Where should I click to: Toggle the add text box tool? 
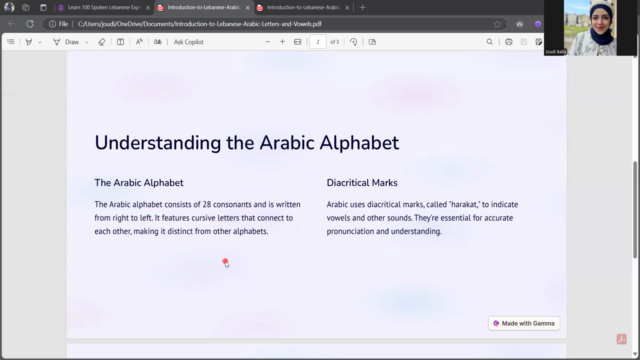tap(120, 42)
